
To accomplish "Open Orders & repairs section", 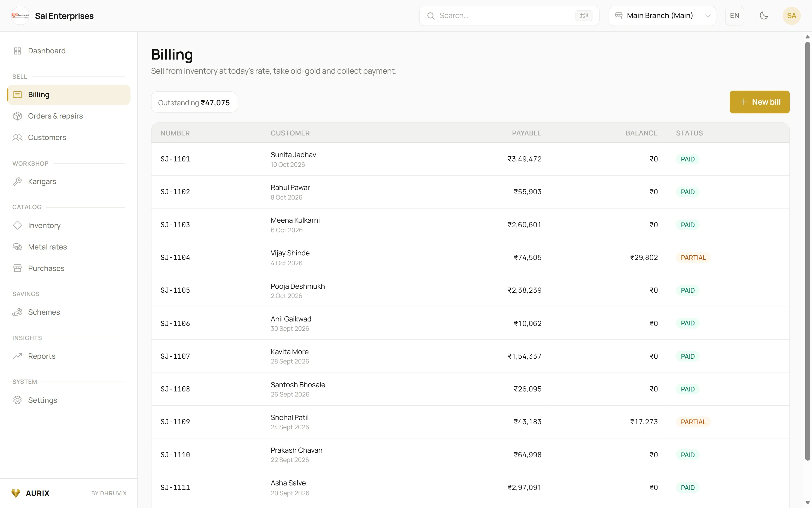I will tap(69, 116).
